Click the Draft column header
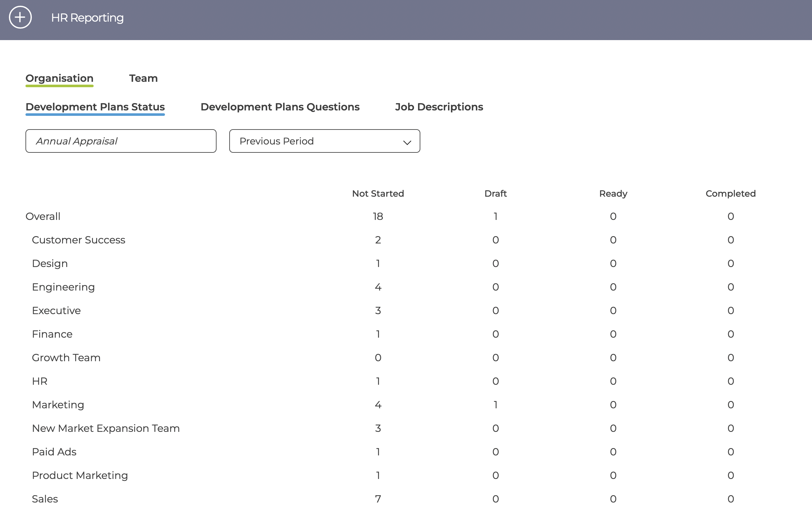 click(495, 193)
